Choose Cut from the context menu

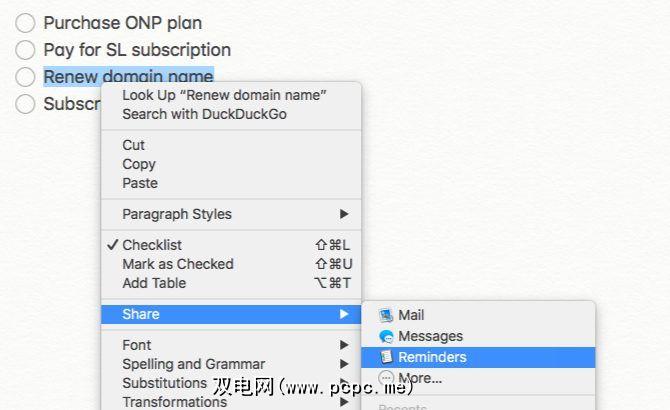(x=231, y=145)
